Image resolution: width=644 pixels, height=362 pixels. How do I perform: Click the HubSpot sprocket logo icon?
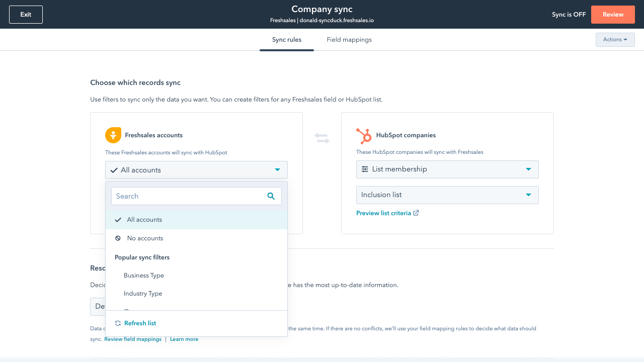pos(364,136)
